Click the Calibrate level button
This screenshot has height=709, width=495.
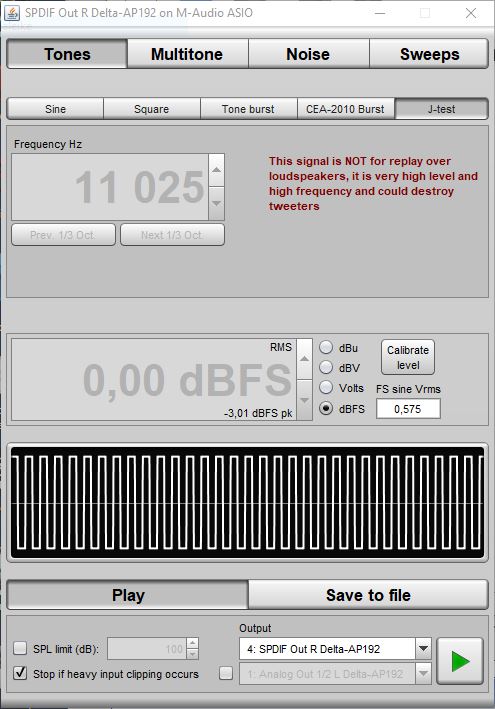[x=408, y=357]
